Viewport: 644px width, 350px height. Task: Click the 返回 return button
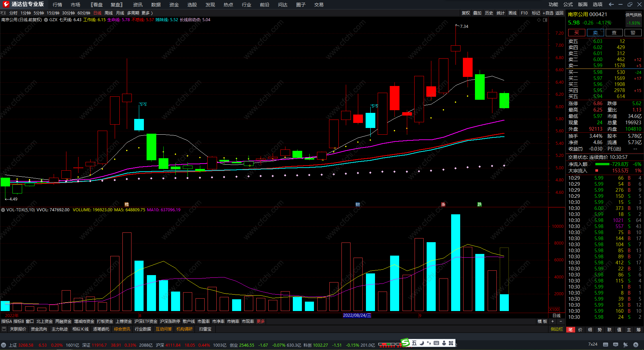click(559, 13)
